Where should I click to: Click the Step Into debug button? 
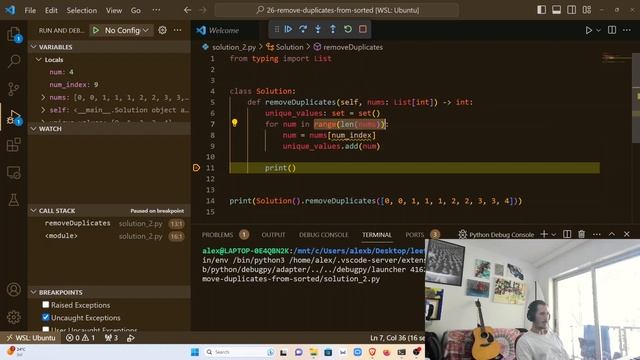coord(318,29)
